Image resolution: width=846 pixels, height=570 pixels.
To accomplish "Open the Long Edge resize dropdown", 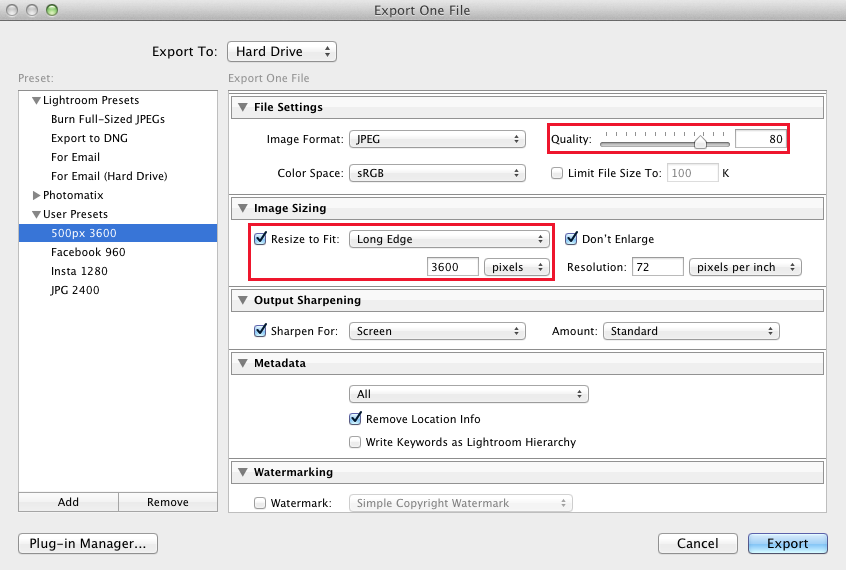I will (x=449, y=239).
